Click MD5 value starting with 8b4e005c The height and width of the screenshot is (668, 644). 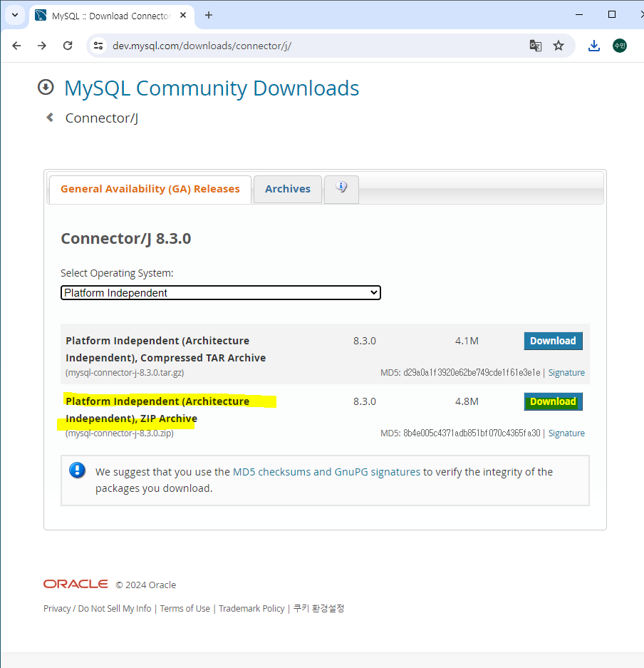coord(472,433)
